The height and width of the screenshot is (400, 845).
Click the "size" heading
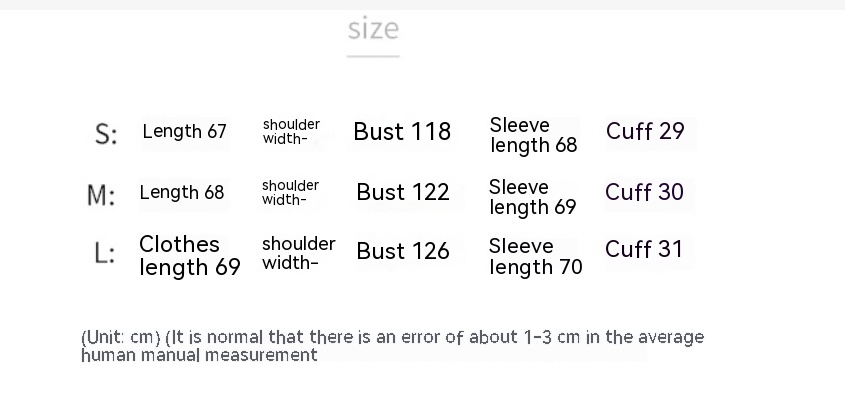click(373, 29)
